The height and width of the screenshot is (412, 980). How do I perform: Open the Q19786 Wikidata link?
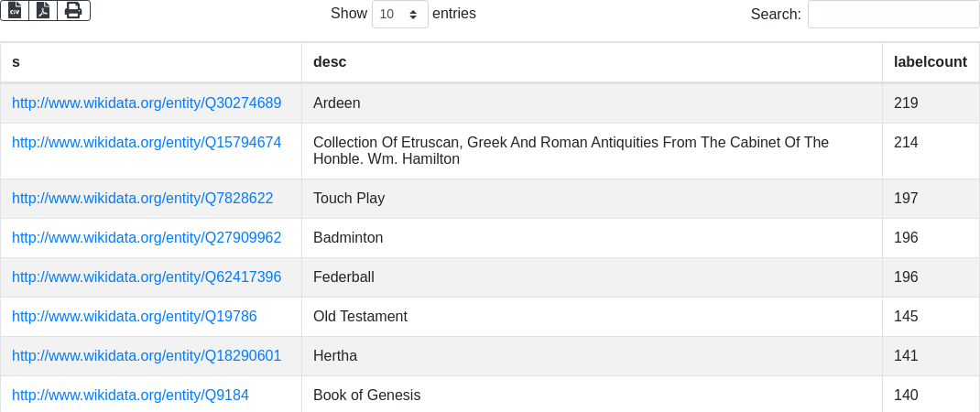point(134,317)
